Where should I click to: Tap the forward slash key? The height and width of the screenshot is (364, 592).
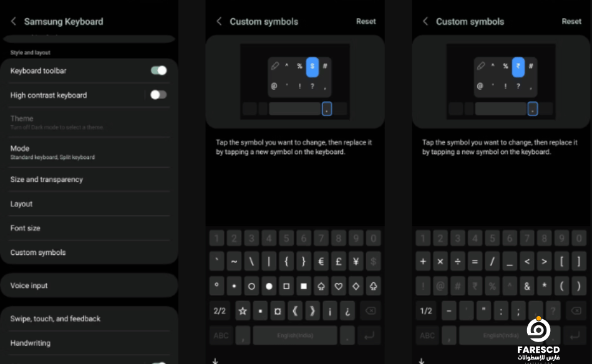click(492, 261)
